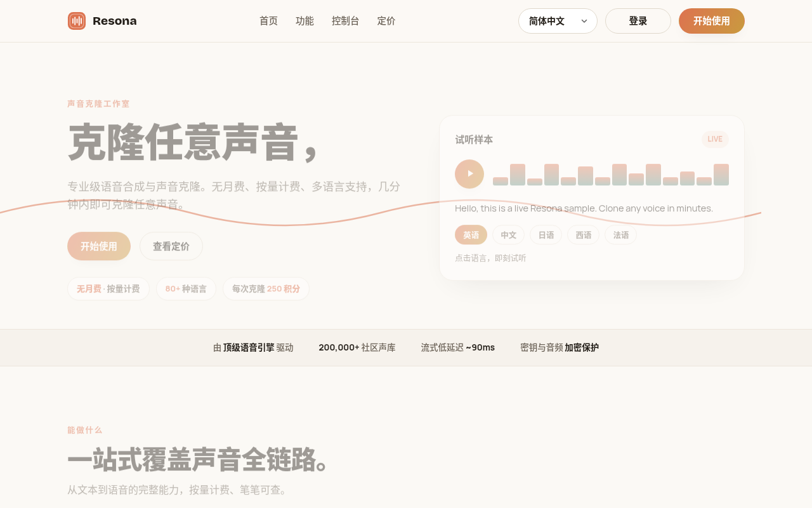Click the 登录 button
This screenshot has height=508, width=812.
(638, 21)
